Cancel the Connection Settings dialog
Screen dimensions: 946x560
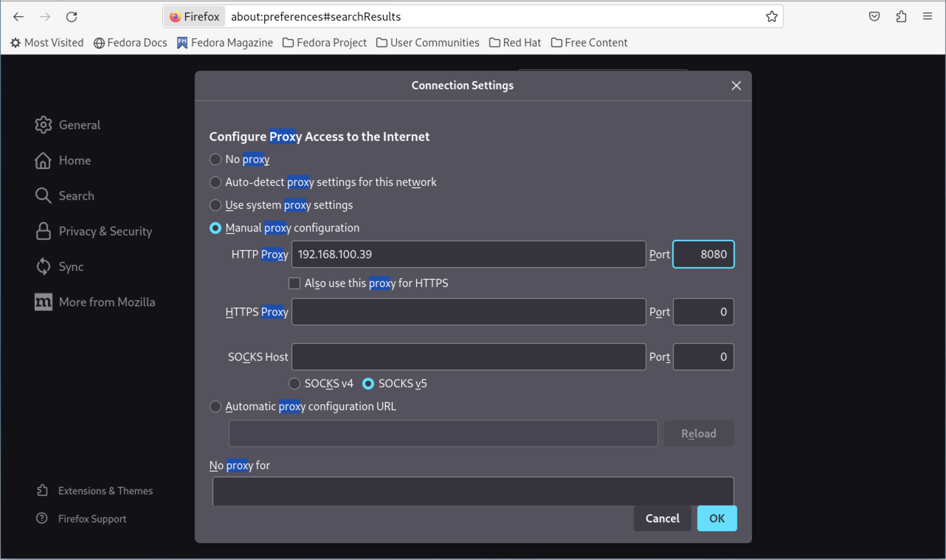tap(662, 518)
